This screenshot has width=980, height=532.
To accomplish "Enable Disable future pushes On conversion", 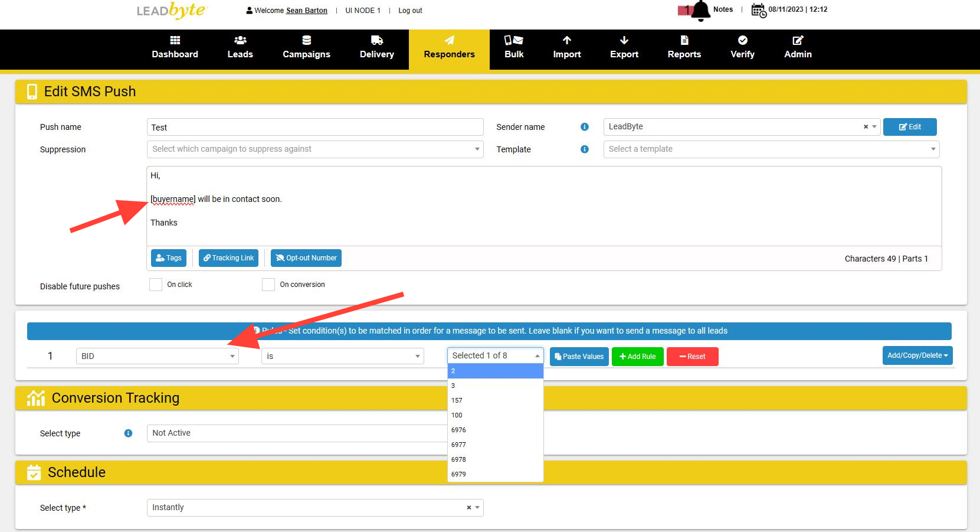I will [268, 285].
